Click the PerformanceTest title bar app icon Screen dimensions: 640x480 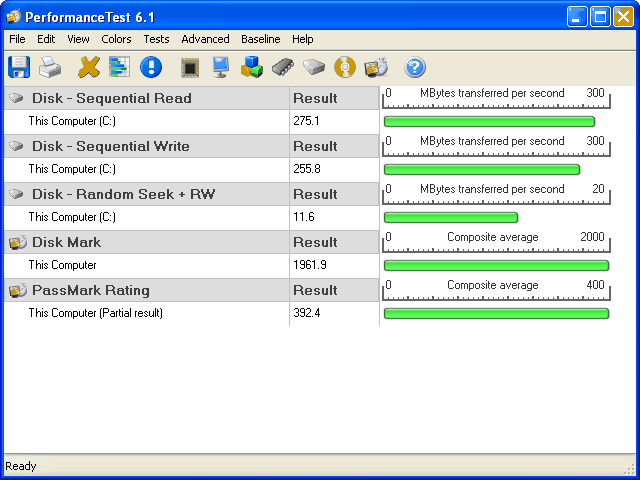pos(13,16)
